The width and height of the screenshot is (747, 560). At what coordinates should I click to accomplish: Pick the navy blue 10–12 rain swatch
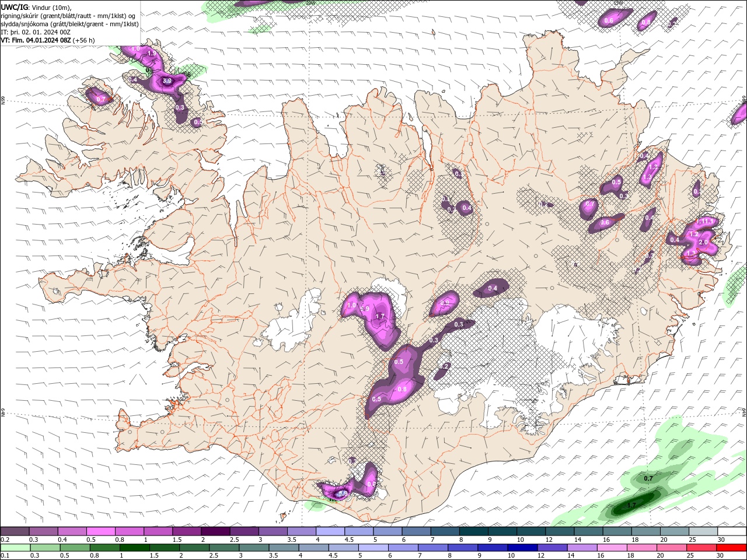(522, 547)
